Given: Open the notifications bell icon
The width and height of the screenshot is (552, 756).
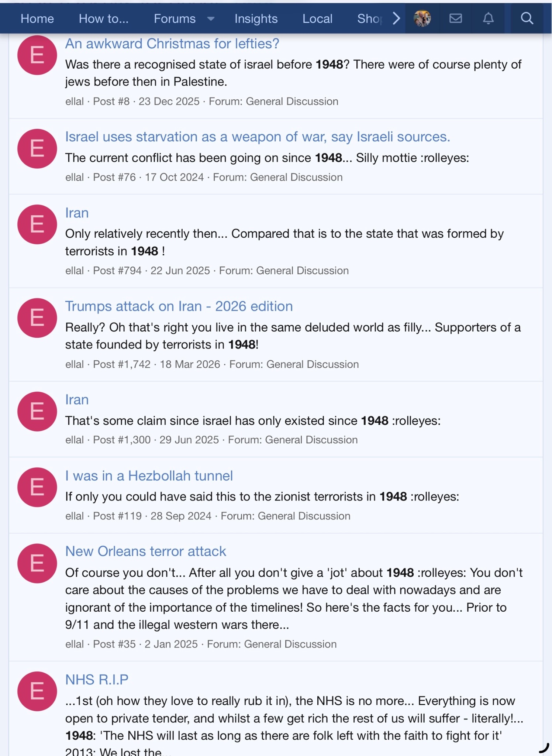Looking at the screenshot, I should click(488, 18).
